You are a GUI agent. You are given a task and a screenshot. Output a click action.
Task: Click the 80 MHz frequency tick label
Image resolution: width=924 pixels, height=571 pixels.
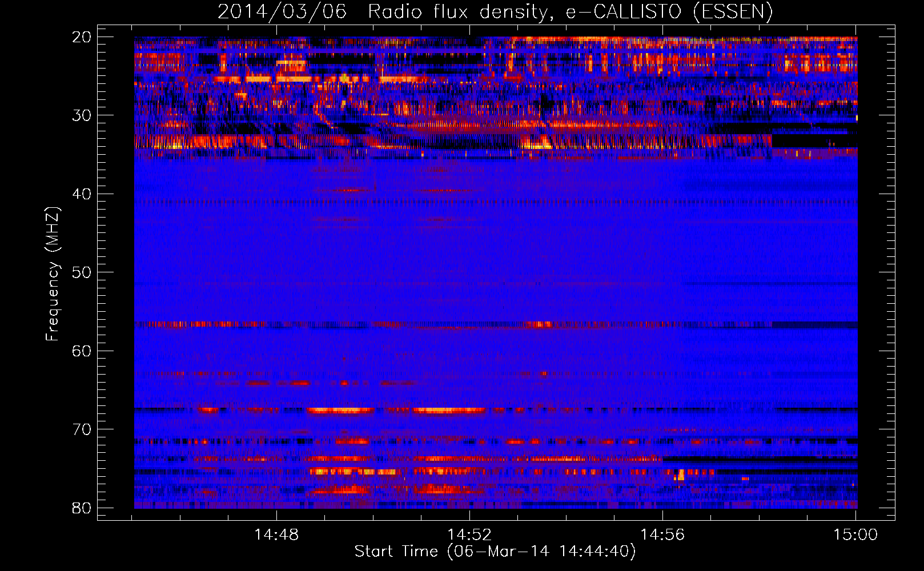[x=82, y=508]
